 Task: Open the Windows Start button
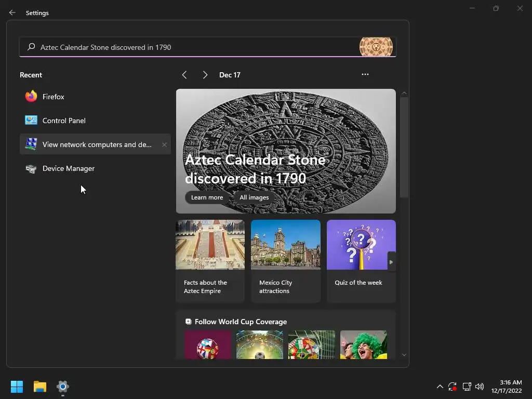click(17, 387)
